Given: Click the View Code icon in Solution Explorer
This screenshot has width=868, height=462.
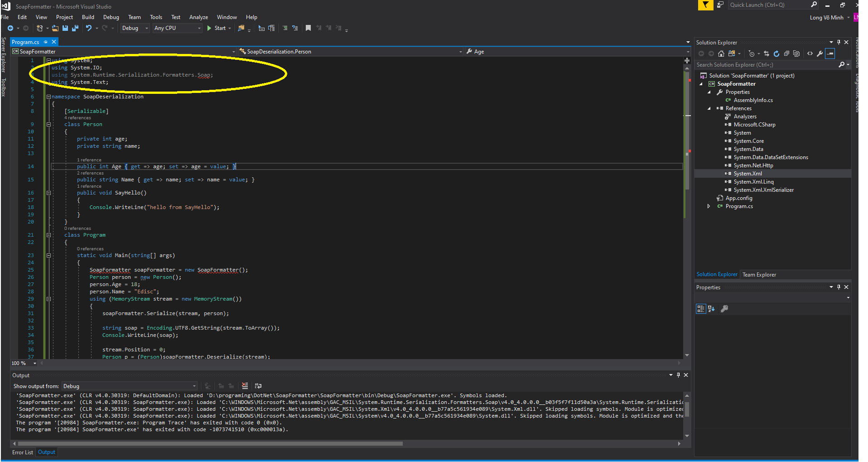Looking at the screenshot, I should tap(810, 53).
